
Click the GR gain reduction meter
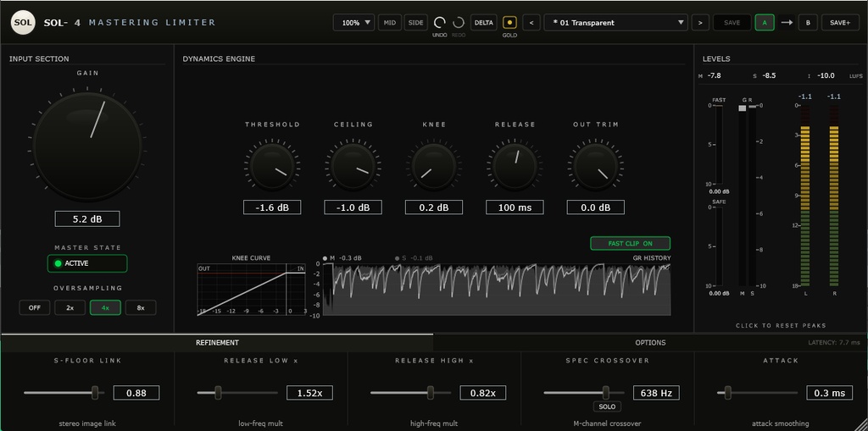pos(747,196)
